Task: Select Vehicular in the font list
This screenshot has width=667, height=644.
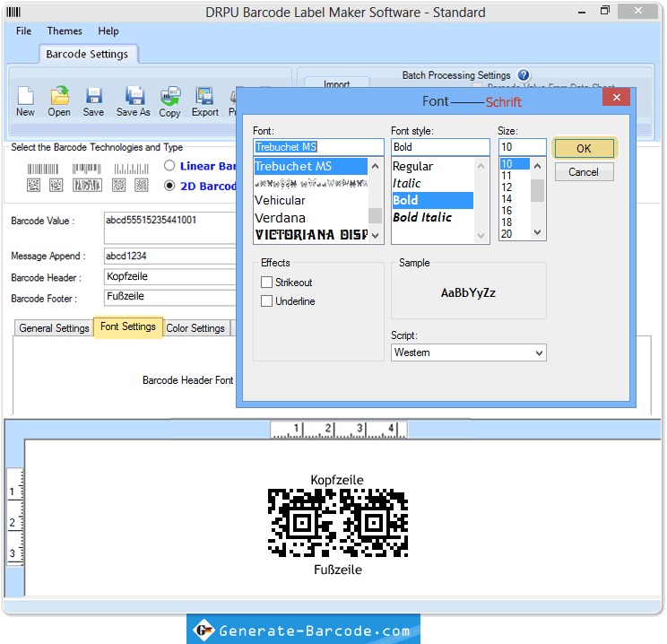Action: [x=311, y=200]
